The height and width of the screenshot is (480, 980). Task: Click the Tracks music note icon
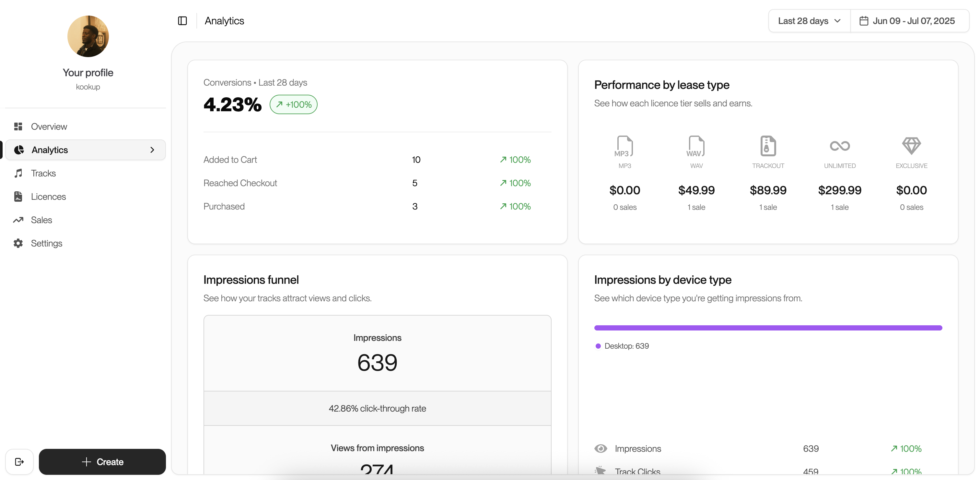18,173
